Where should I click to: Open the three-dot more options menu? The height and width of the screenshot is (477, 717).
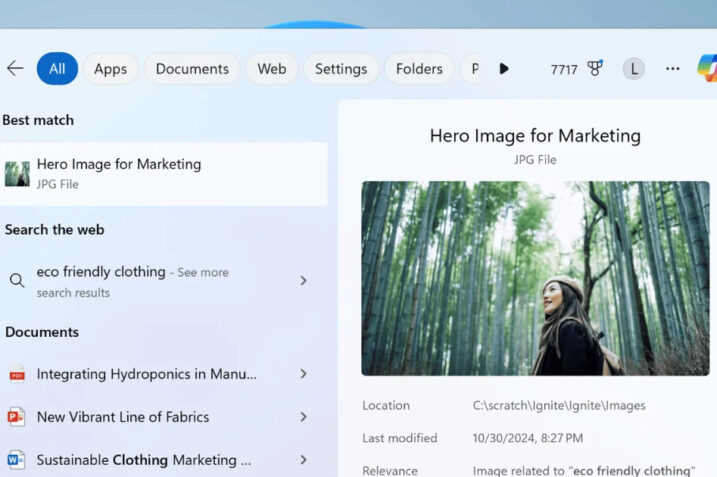pyautogui.click(x=672, y=69)
